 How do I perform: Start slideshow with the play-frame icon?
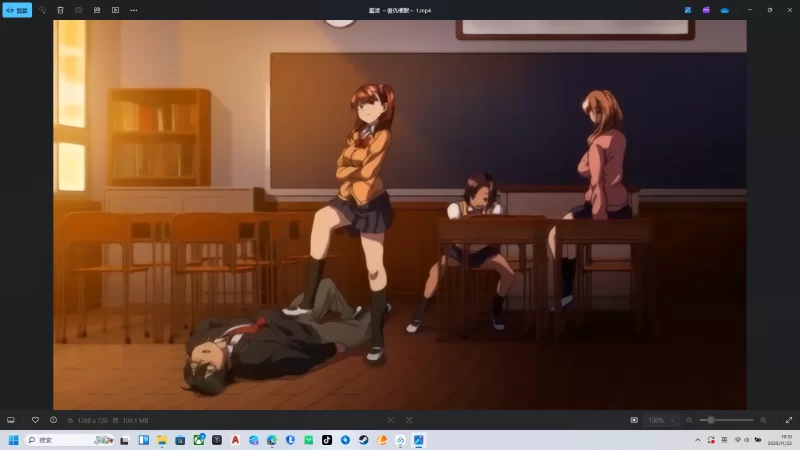(x=115, y=10)
